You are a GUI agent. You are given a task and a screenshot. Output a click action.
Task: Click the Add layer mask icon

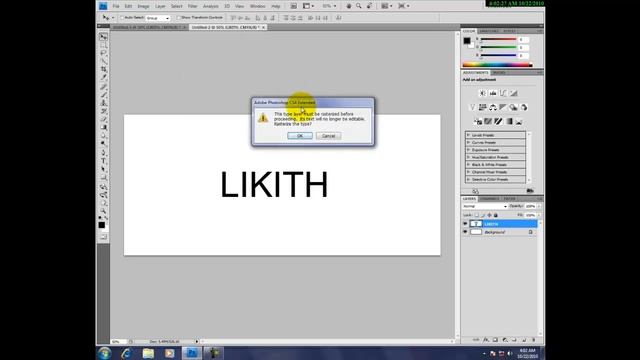pos(495,340)
